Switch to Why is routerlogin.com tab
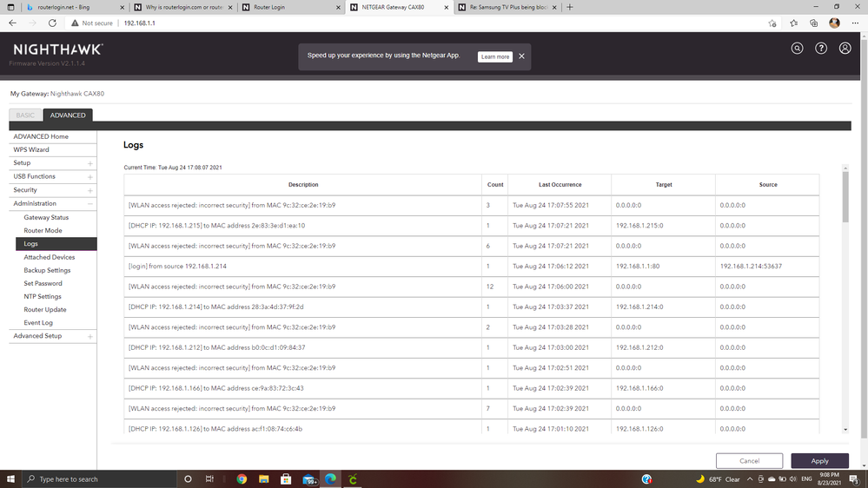The image size is (868, 488). point(184,7)
